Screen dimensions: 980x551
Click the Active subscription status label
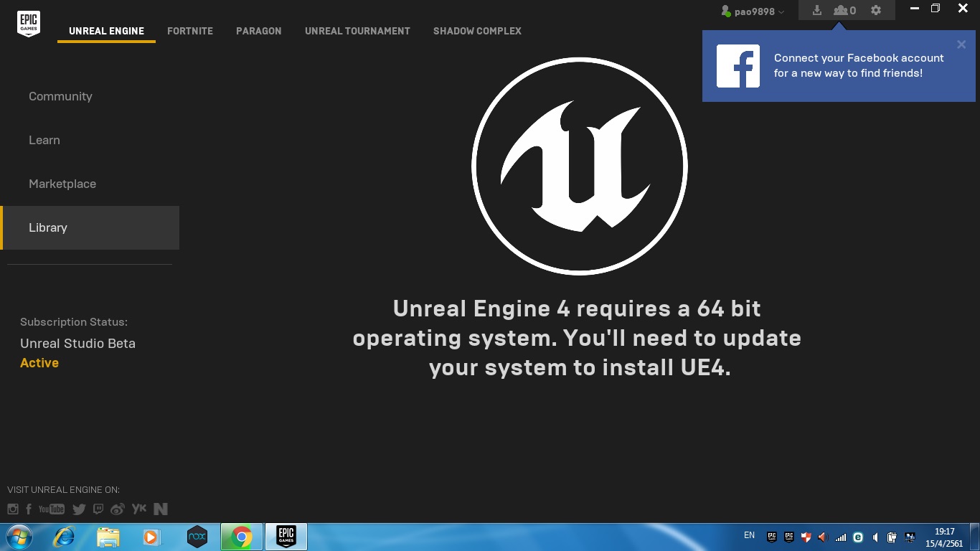click(39, 363)
